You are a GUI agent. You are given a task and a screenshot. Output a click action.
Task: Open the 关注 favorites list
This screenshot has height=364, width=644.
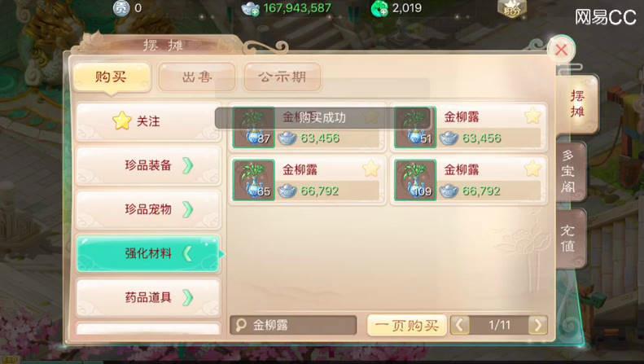coord(149,121)
